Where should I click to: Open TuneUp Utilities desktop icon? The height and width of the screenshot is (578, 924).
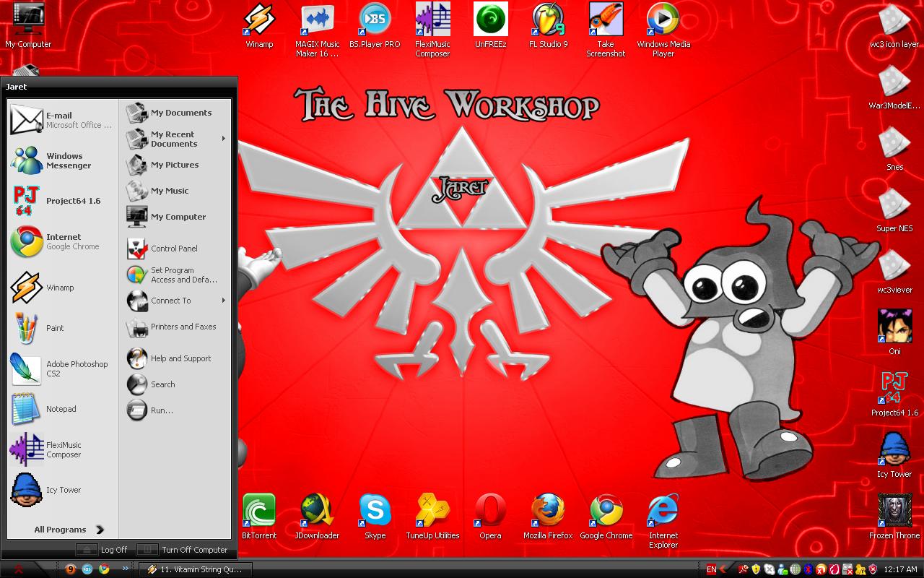432,516
